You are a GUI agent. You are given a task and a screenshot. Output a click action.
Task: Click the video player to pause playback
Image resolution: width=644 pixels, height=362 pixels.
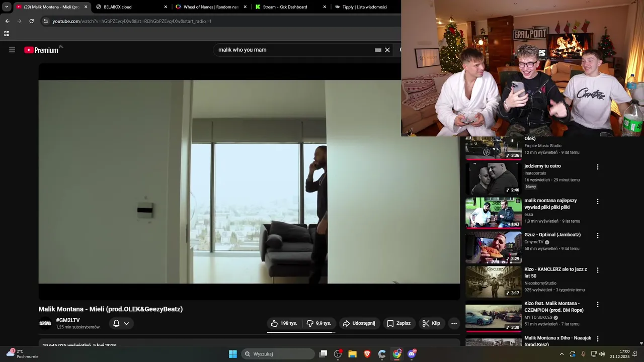point(249,182)
